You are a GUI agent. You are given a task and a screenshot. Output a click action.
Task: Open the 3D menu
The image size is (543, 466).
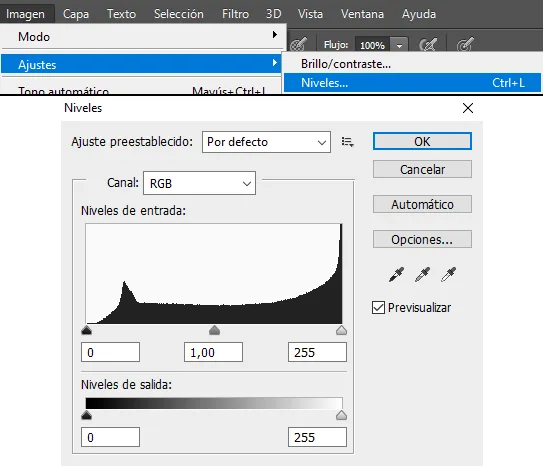coord(274,14)
